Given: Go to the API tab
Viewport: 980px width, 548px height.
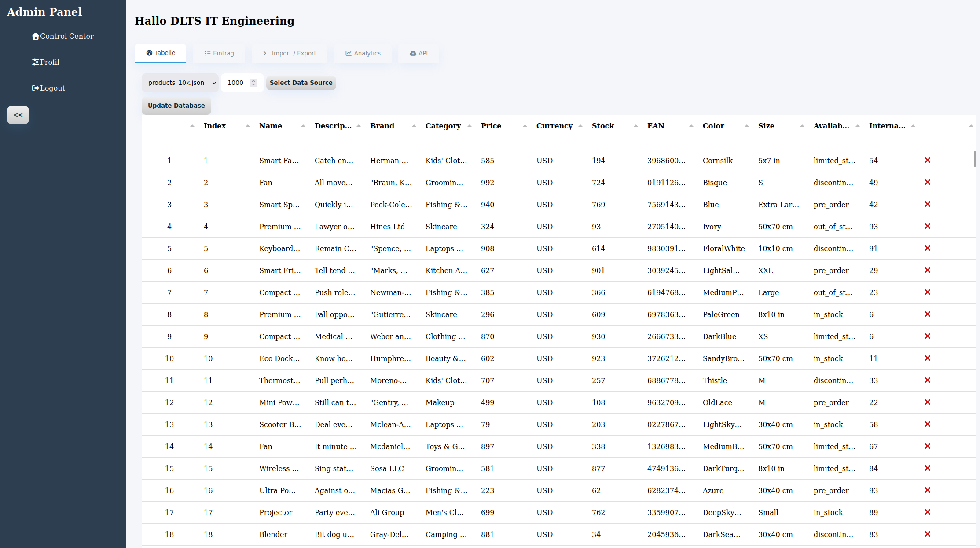Looking at the screenshot, I should click(x=418, y=53).
